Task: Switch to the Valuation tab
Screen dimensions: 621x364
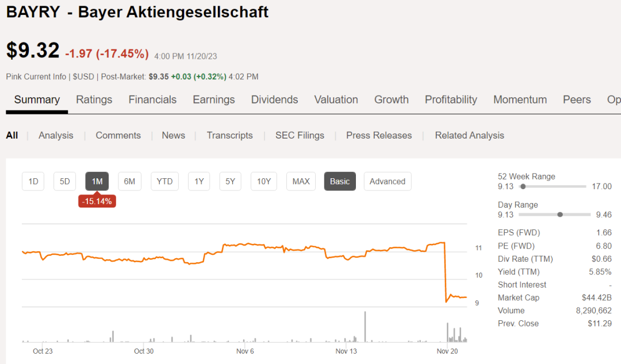Action: tap(336, 99)
